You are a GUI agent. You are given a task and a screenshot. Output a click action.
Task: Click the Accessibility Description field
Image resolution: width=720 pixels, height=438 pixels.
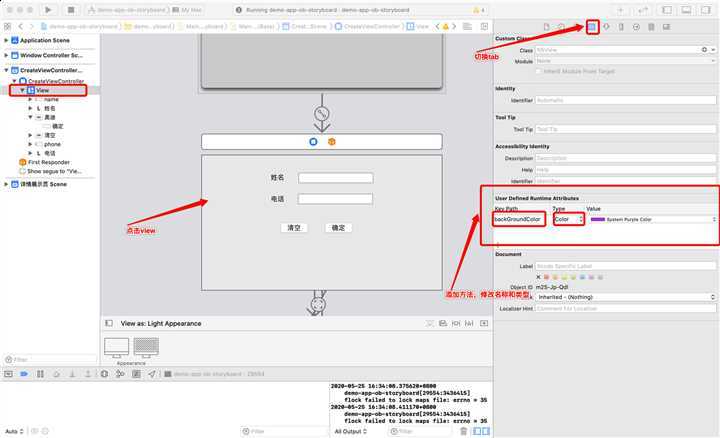pyautogui.click(x=625, y=158)
